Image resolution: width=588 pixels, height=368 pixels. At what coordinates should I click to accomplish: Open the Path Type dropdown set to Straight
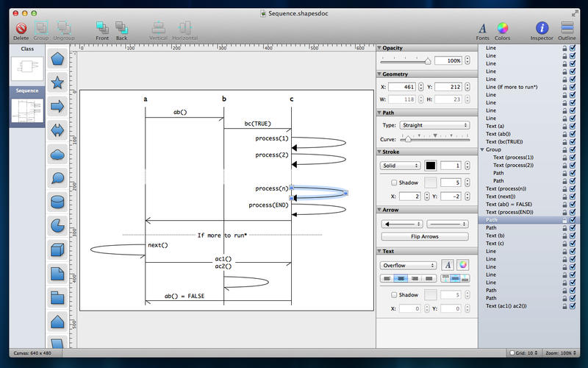[x=434, y=125]
